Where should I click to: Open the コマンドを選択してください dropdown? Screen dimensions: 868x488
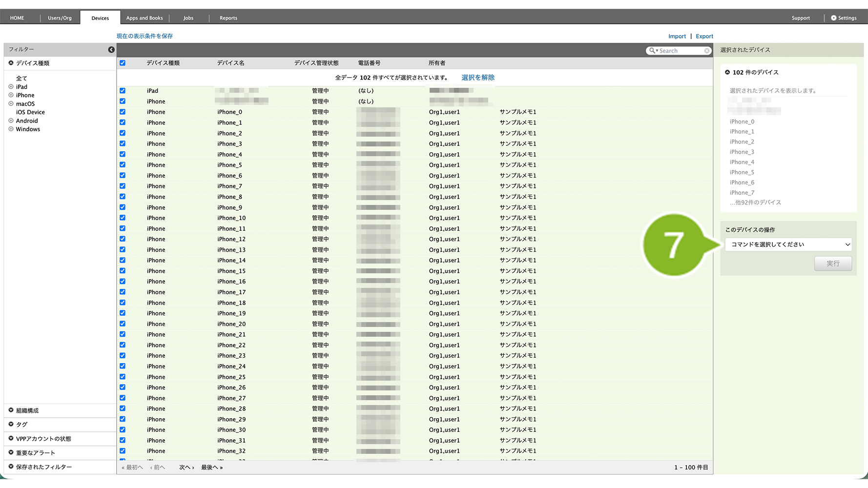click(x=788, y=244)
